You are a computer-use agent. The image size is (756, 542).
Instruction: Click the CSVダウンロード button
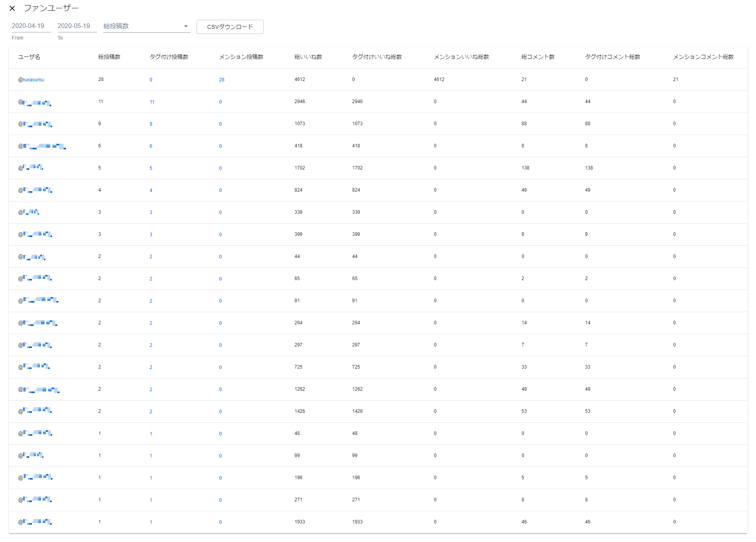point(230,27)
